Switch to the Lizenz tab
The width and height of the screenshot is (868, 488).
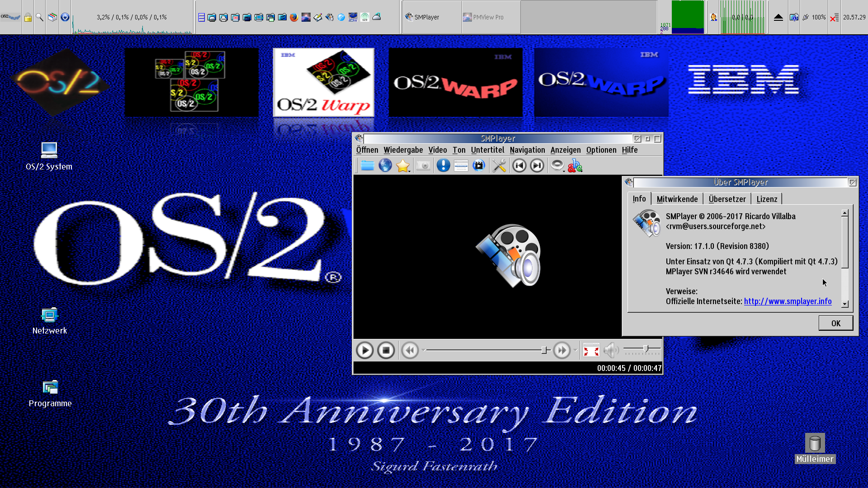pos(767,199)
